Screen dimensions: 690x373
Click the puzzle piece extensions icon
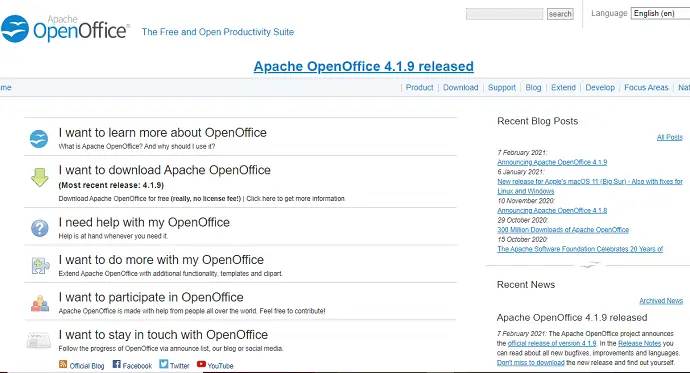tap(40, 266)
